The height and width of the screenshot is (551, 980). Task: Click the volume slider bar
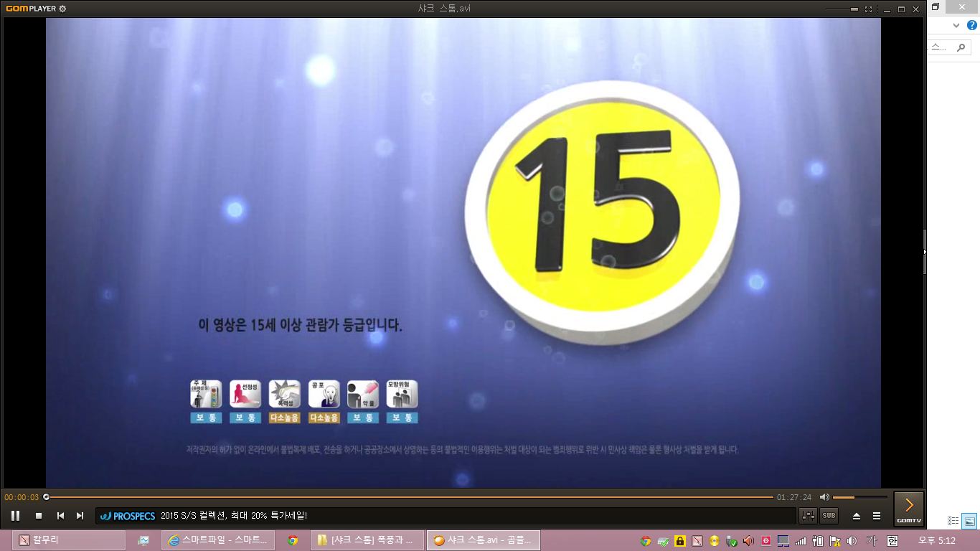pos(859,497)
